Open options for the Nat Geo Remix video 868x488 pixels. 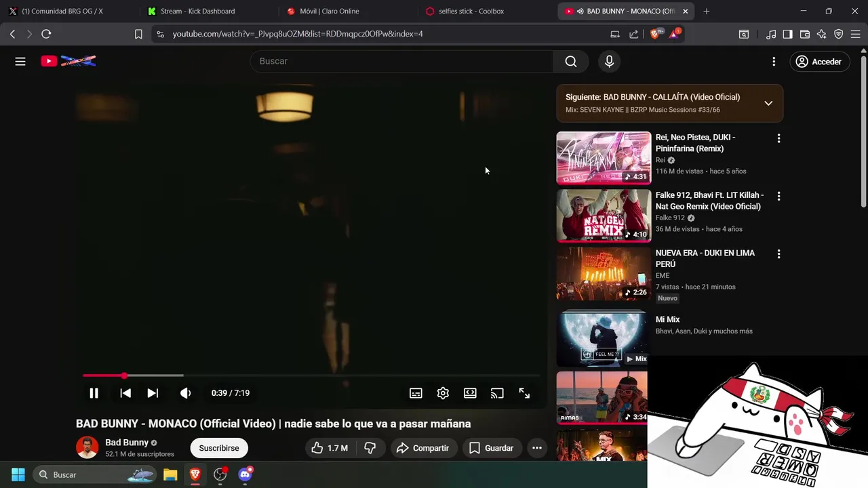[x=778, y=196]
